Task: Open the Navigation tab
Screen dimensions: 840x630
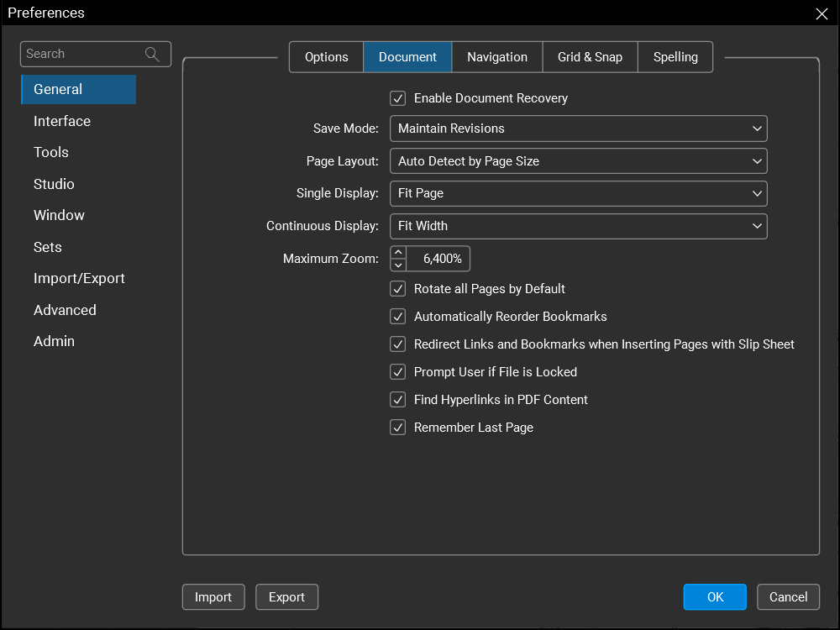Action: pyautogui.click(x=497, y=57)
